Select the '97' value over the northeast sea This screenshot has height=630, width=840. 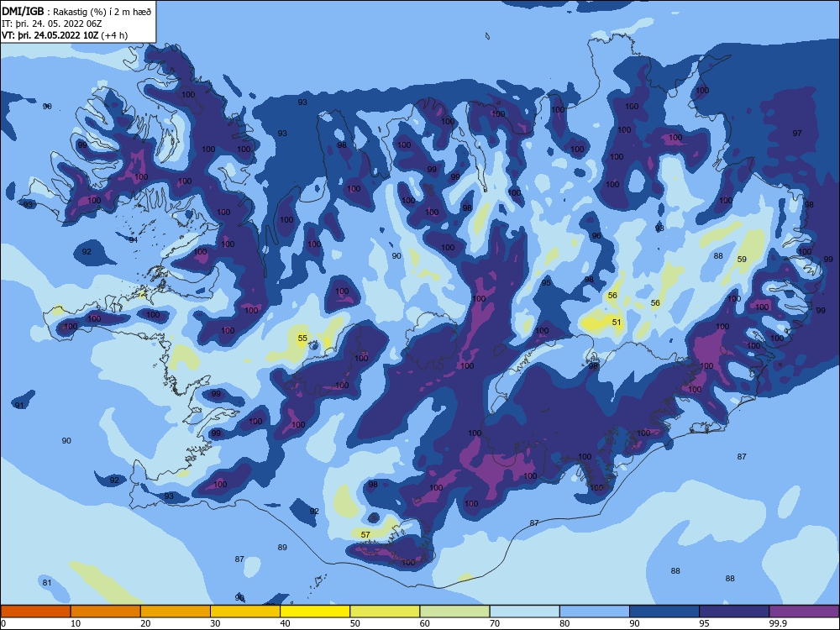[797, 134]
